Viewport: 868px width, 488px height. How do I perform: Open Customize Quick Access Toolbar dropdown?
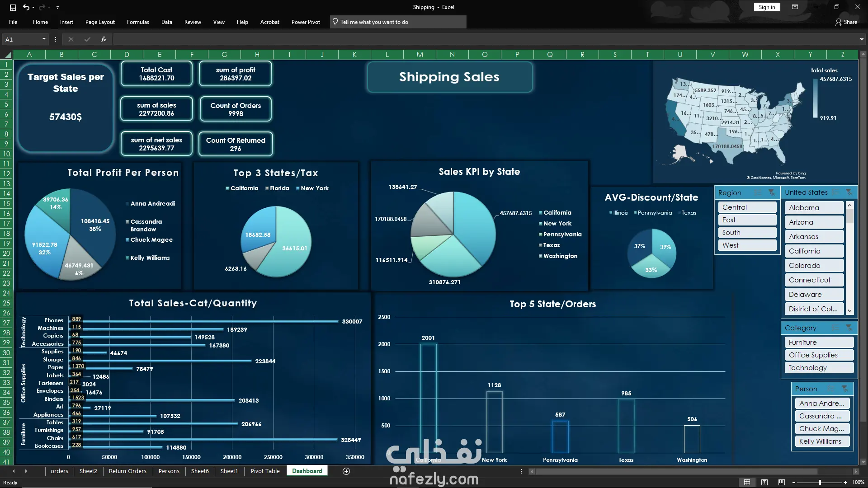57,7
